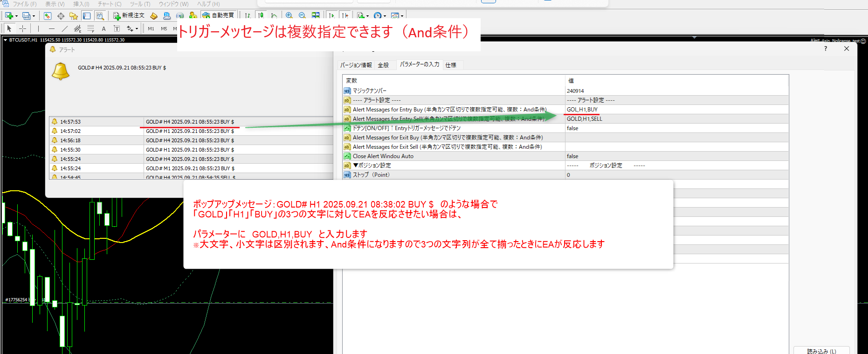This screenshot has width=868, height=354.
Task: Toggle the 自動売買 auto trading button
Action: point(218,15)
